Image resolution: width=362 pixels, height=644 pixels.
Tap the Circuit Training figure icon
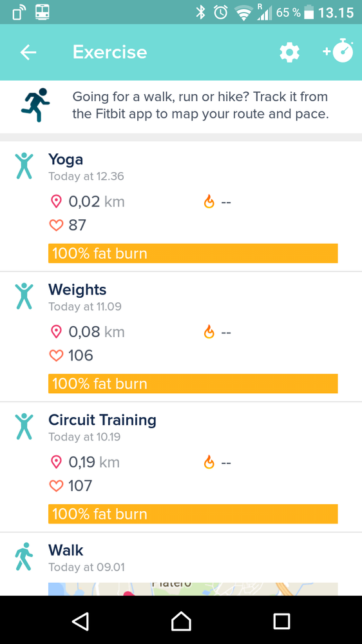(x=24, y=426)
